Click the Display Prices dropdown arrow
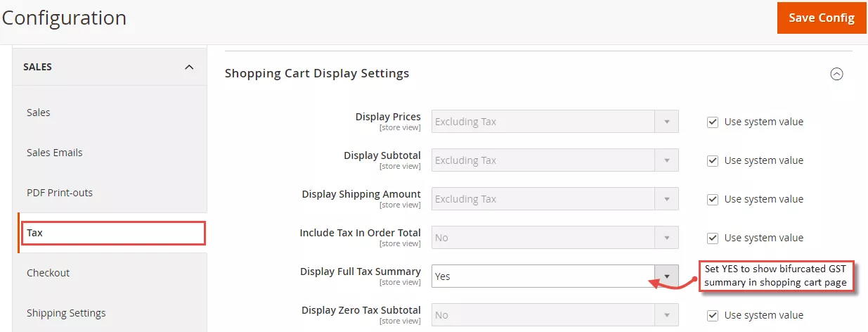 point(666,122)
